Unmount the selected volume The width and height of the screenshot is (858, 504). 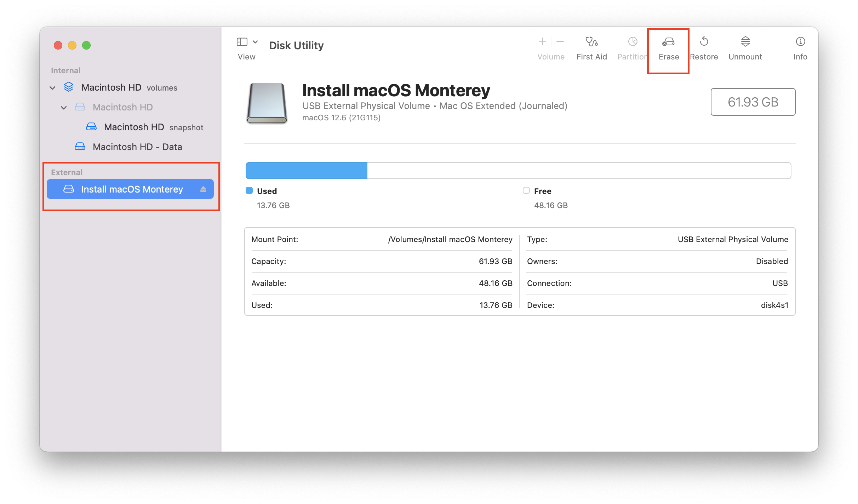[745, 46]
